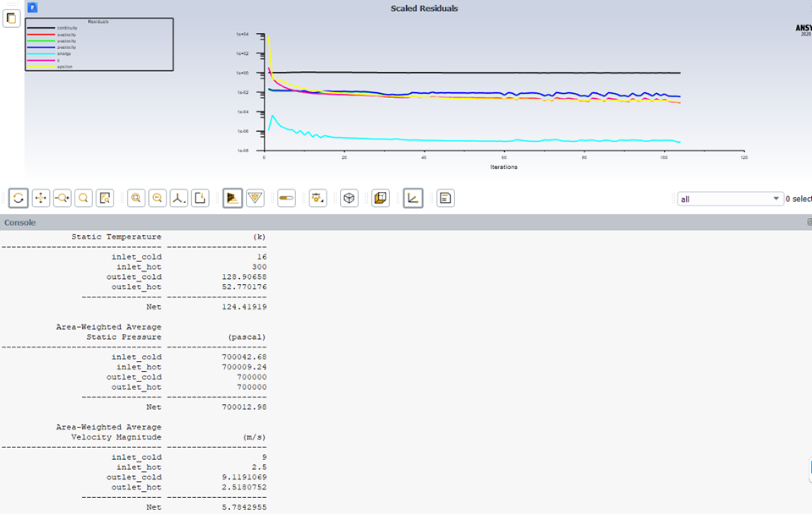Activate the pan view tool
Image resolution: width=812 pixels, height=514 pixels.
(41, 198)
